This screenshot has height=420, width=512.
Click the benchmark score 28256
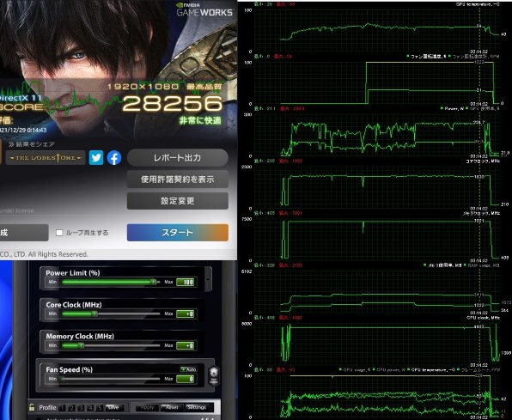click(x=172, y=104)
